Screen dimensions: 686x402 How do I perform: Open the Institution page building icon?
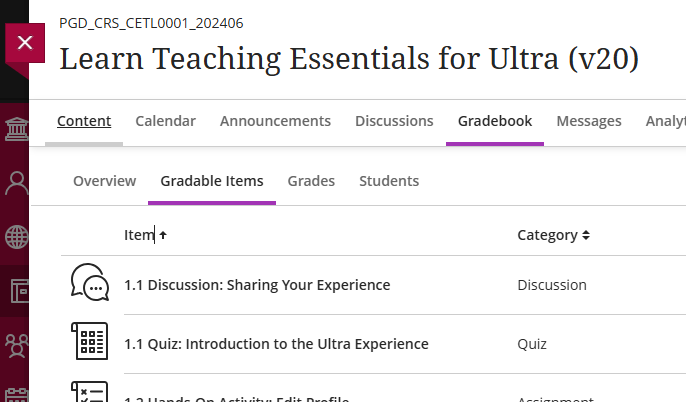pyautogui.click(x=17, y=129)
